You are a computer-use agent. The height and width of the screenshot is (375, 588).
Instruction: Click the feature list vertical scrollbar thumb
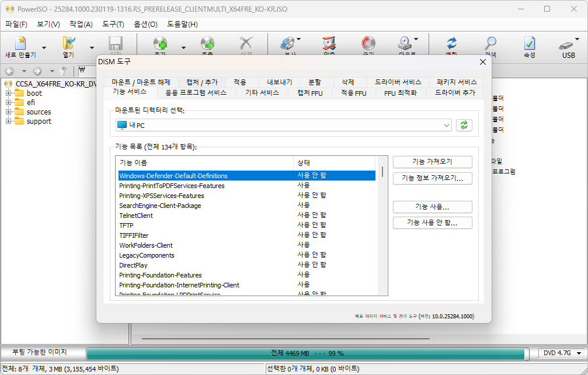click(x=382, y=172)
